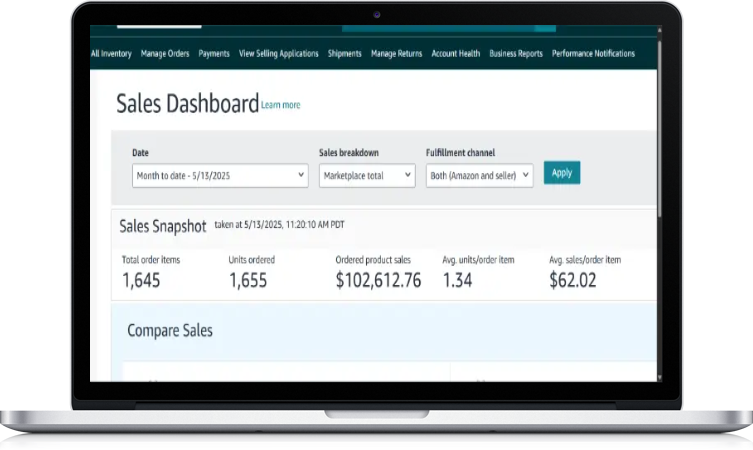Click the Learn more link
Screen dimensions: 753x450
[x=280, y=105]
